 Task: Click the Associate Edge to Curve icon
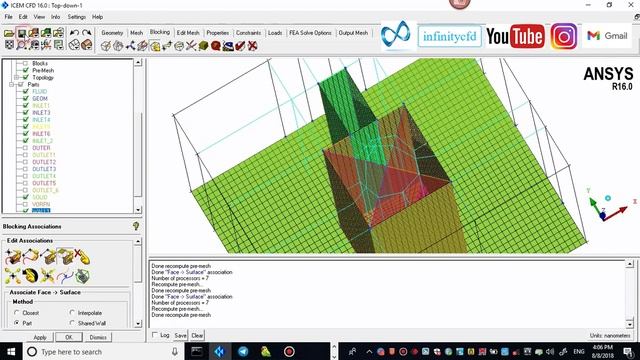pos(31,257)
